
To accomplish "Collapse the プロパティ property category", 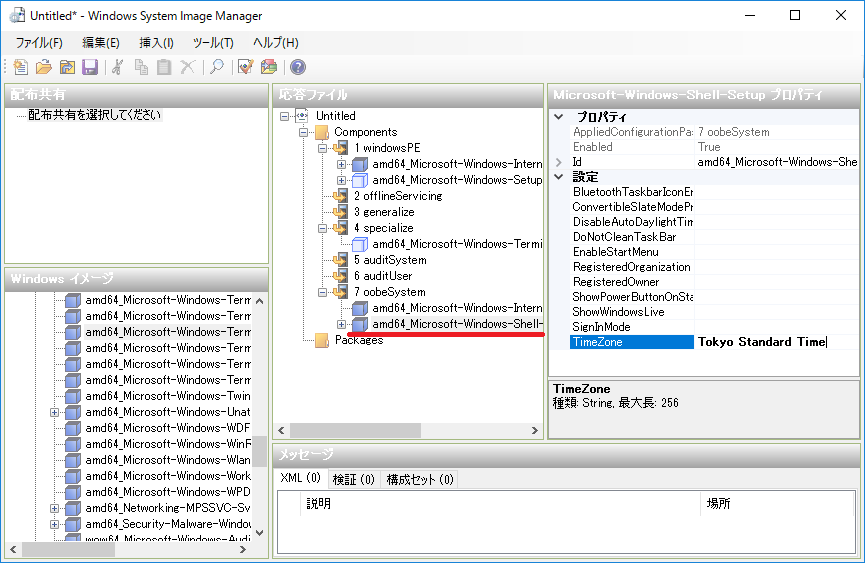I will point(558,117).
